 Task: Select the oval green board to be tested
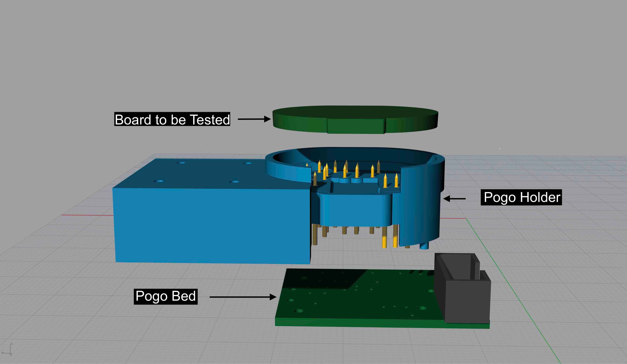click(x=355, y=119)
